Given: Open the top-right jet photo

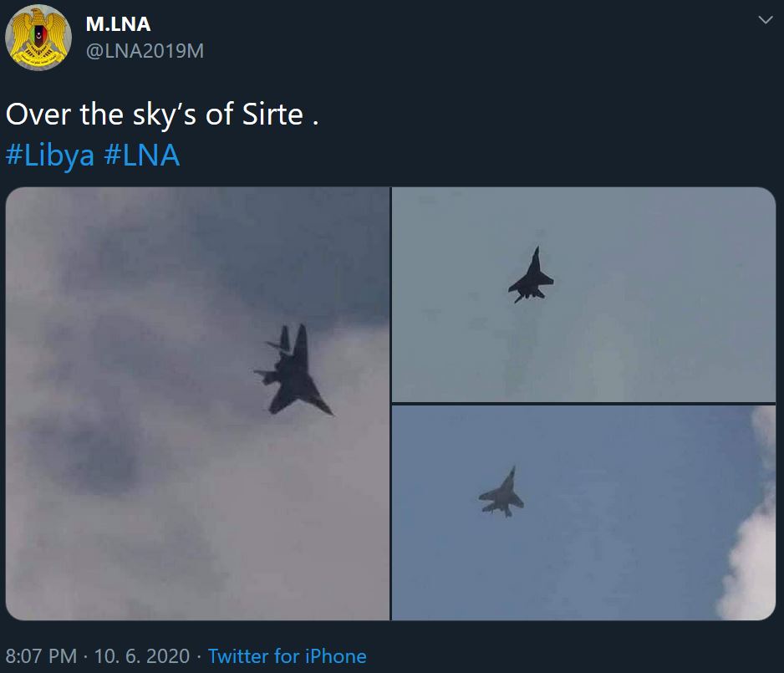Looking at the screenshot, I should click(583, 294).
